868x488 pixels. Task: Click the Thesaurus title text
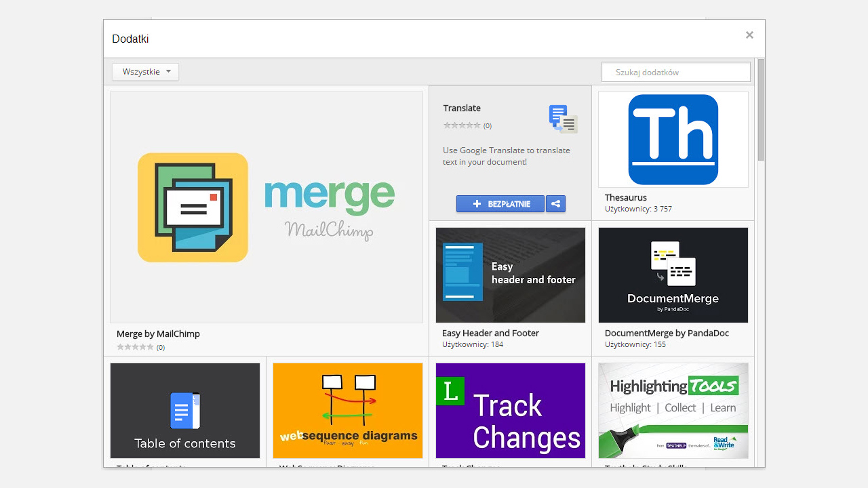tap(625, 197)
